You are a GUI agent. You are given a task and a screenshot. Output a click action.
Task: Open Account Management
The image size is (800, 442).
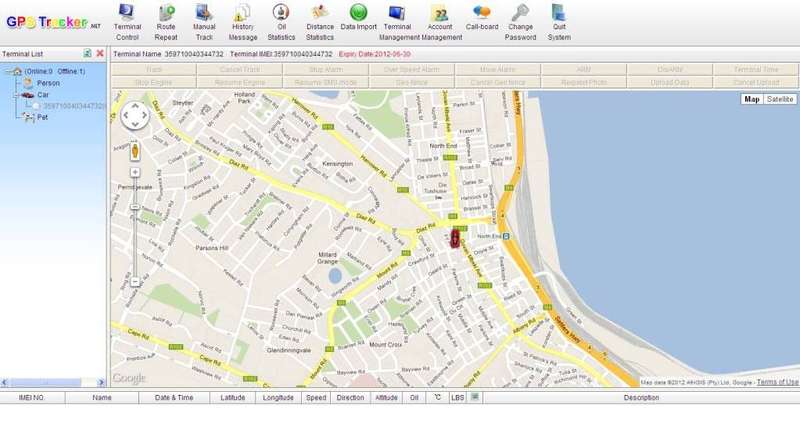(x=440, y=22)
